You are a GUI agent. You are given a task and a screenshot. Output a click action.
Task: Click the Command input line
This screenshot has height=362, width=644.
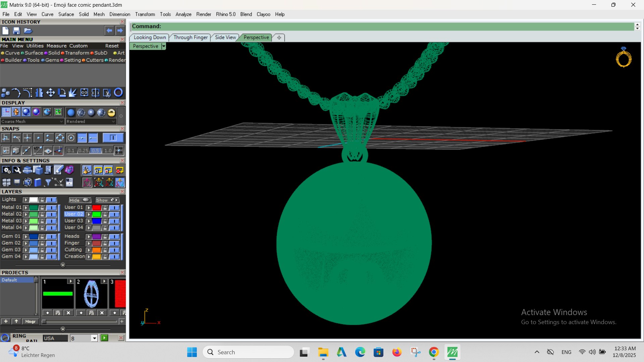click(382, 26)
